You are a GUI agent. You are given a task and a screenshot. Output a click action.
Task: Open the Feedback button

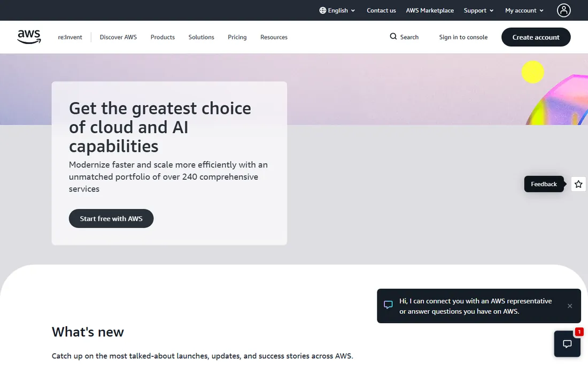pyautogui.click(x=544, y=184)
